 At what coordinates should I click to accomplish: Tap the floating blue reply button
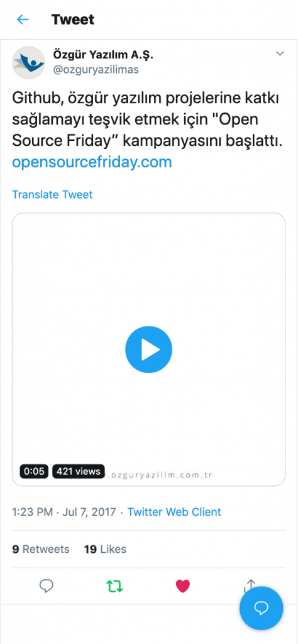pos(262,608)
